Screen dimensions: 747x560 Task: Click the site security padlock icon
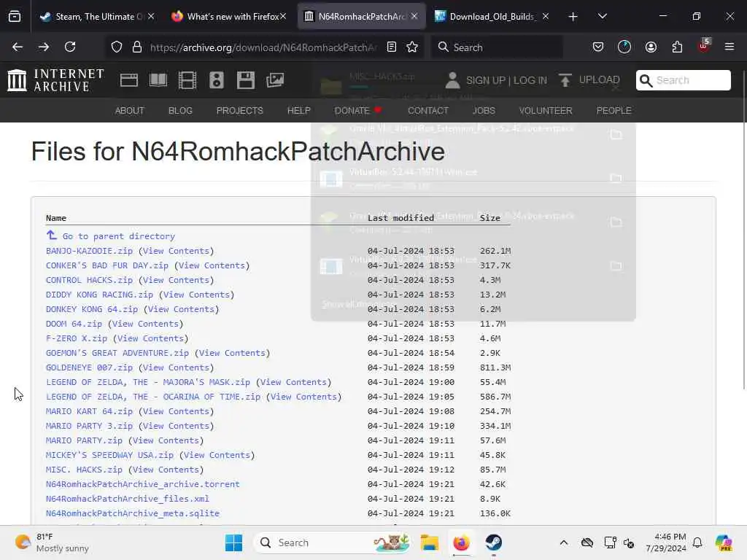pyautogui.click(x=137, y=47)
